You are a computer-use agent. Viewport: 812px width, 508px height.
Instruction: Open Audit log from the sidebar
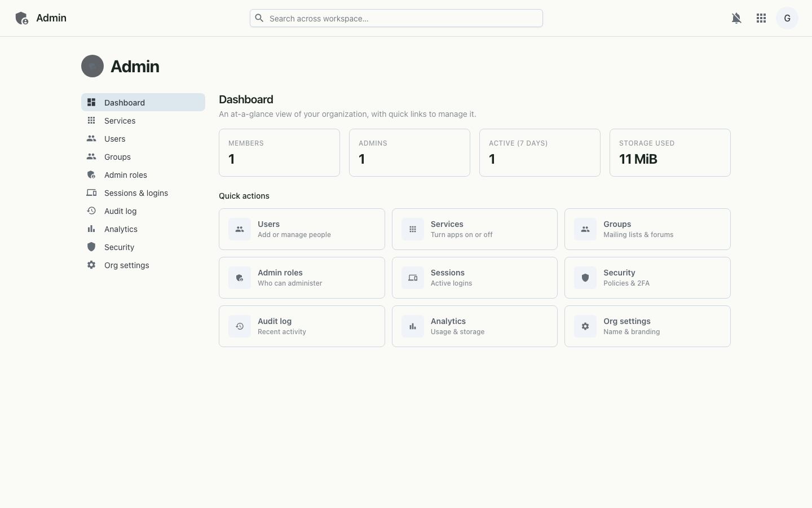click(143, 211)
